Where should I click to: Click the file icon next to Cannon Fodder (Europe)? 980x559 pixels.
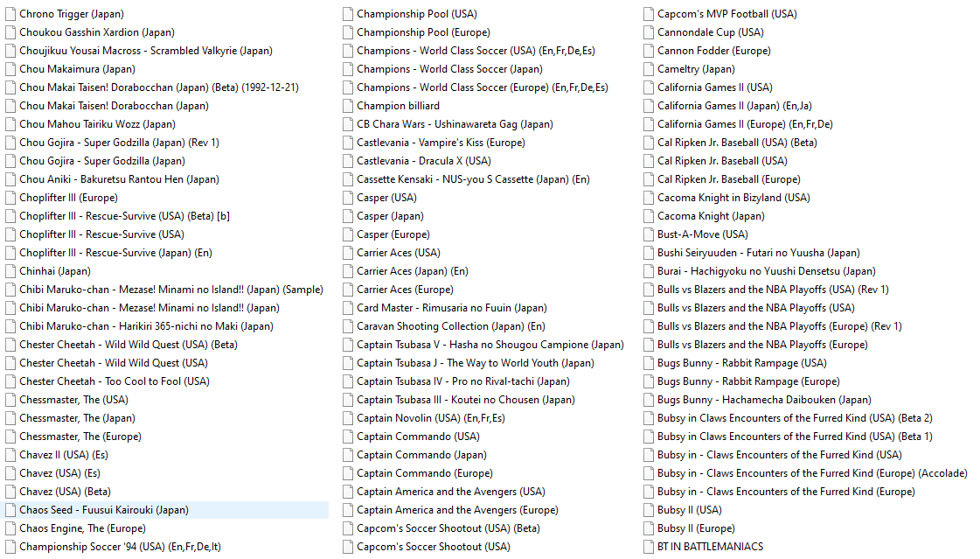point(648,51)
